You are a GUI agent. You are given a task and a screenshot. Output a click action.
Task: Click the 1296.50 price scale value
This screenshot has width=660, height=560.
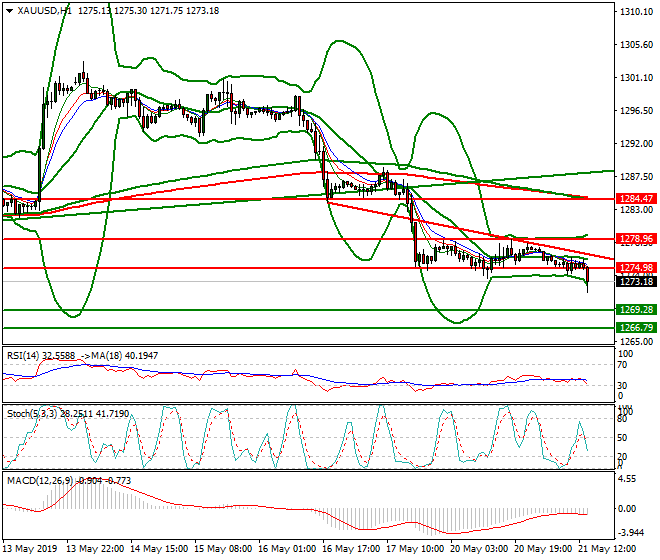tap(637, 110)
